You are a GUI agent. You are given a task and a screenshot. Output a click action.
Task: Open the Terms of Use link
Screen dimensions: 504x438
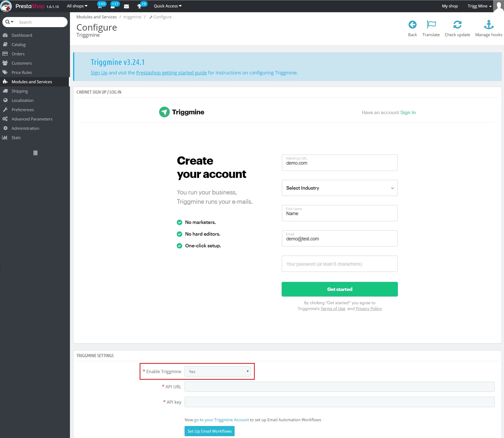333,309
